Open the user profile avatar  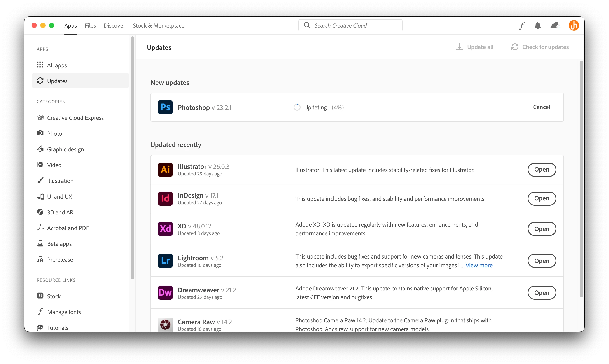tap(574, 26)
